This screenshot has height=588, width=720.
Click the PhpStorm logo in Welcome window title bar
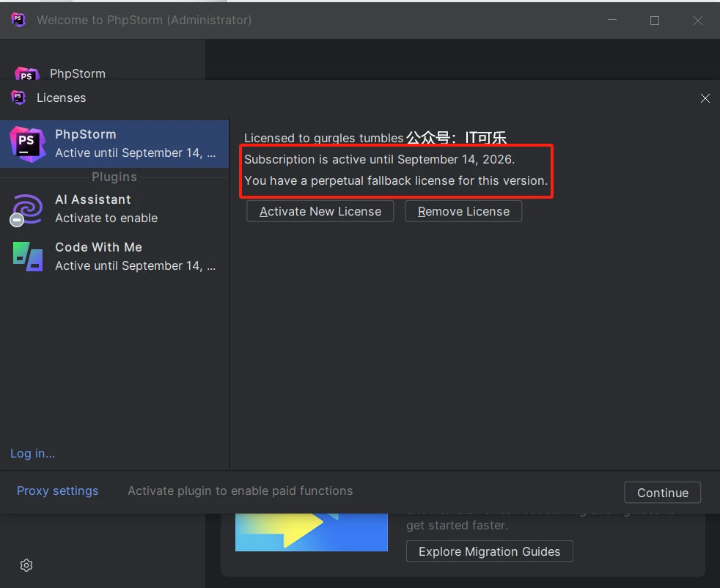(18, 21)
